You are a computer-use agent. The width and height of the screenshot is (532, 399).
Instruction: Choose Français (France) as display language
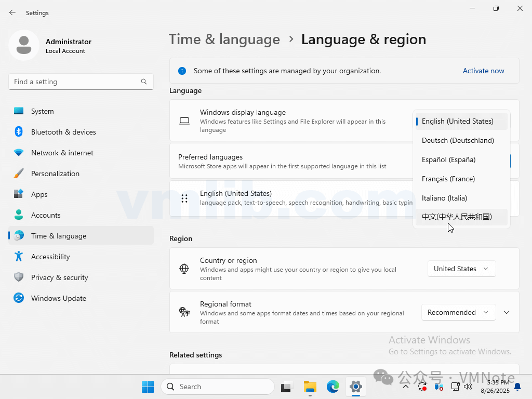pyautogui.click(x=448, y=179)
